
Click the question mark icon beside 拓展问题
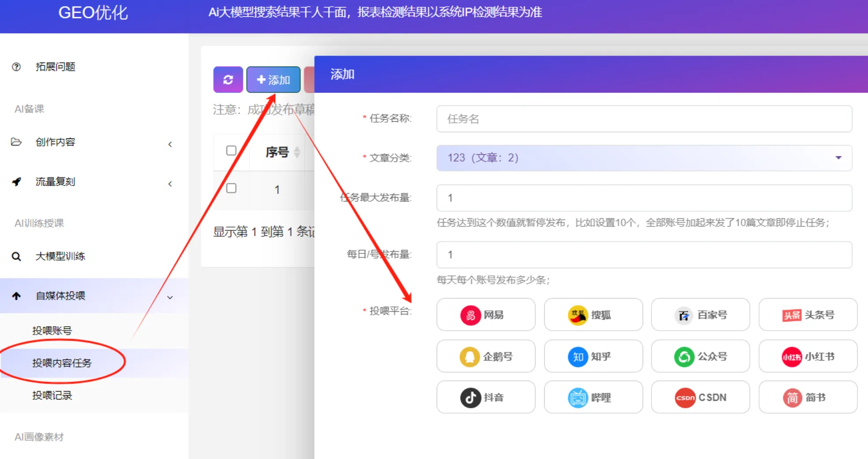coord(16,67)
